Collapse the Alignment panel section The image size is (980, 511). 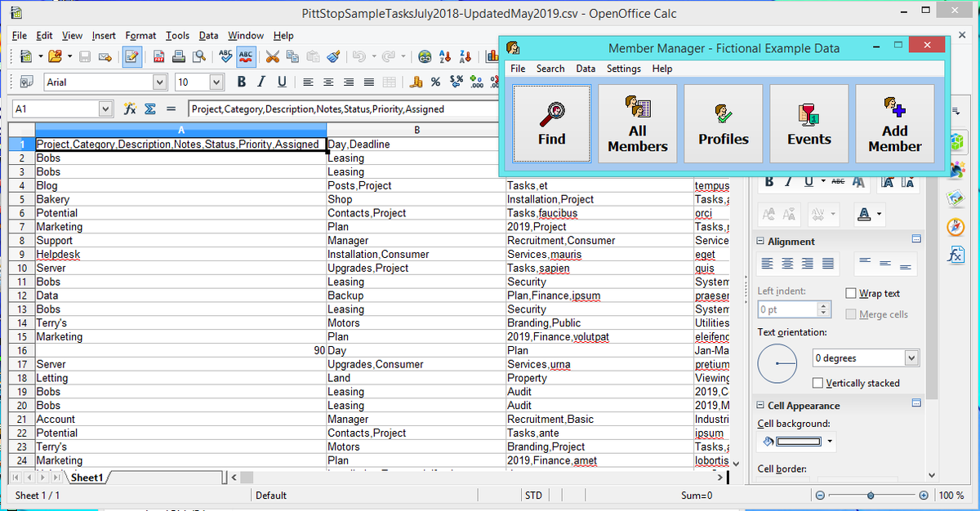(x=761, y=242)
